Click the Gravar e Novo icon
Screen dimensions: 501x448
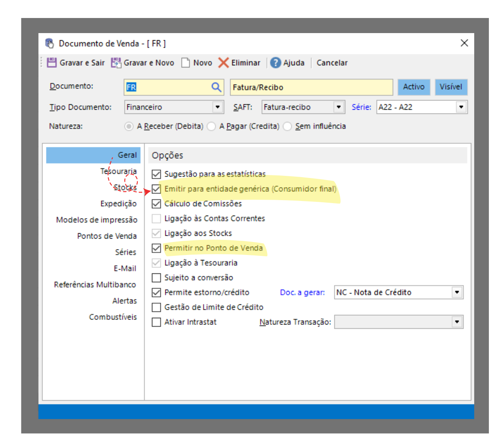pyautogui.click(x=116, y=63)
